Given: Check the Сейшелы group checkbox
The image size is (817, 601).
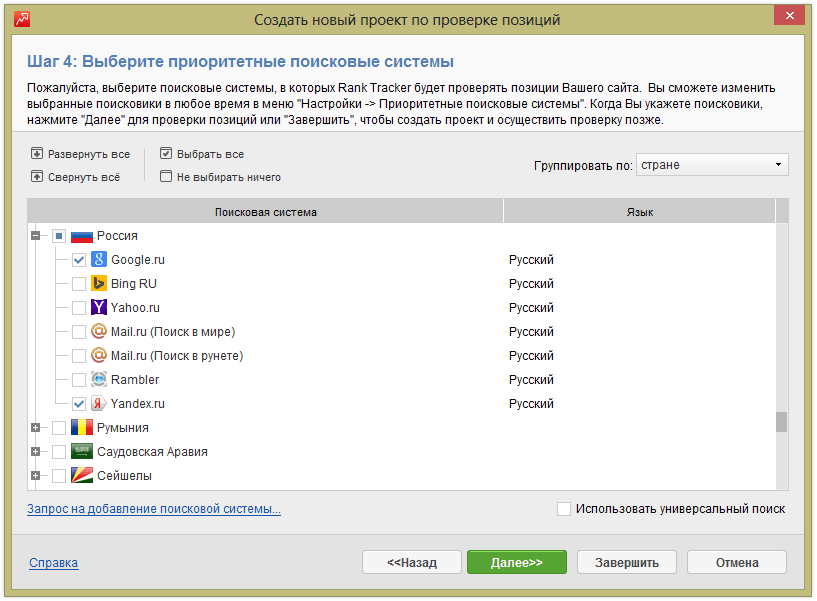Looking at the screenshot, I should point(59,475).
